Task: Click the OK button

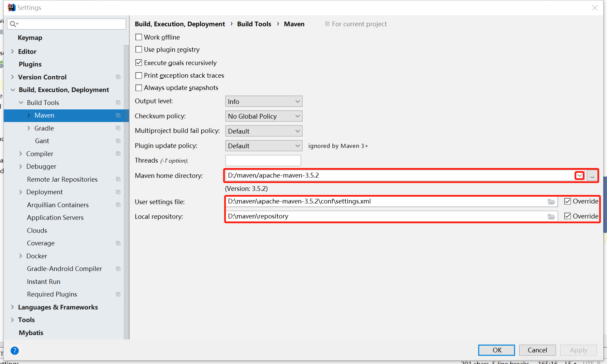Action: coord(496,350)
